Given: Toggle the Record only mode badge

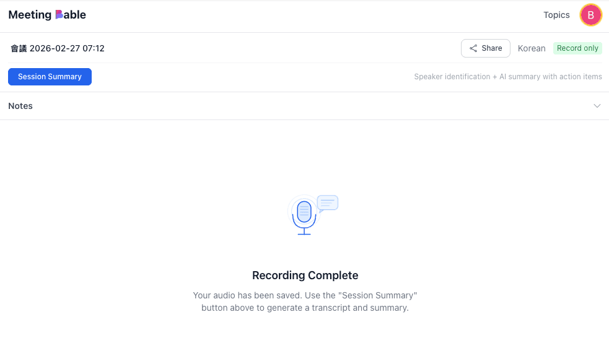Looking at the screenshot, I should [577, 48].
